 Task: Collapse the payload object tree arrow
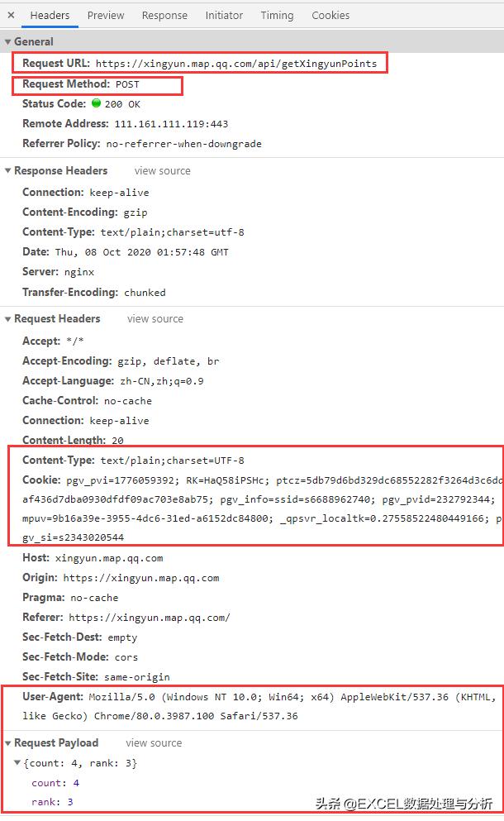[x=18, y=763]
